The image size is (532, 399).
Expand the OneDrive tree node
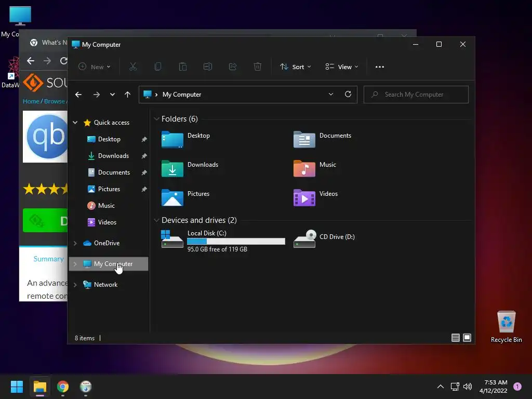pos(75,243)
